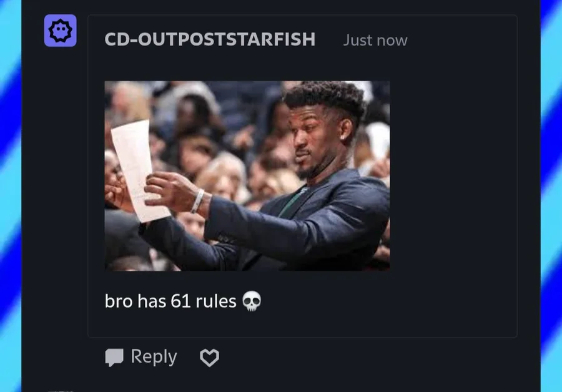Screen dimensions: 562x392
Task: Click empty space inside the comment card
Action: click(451, 179)
